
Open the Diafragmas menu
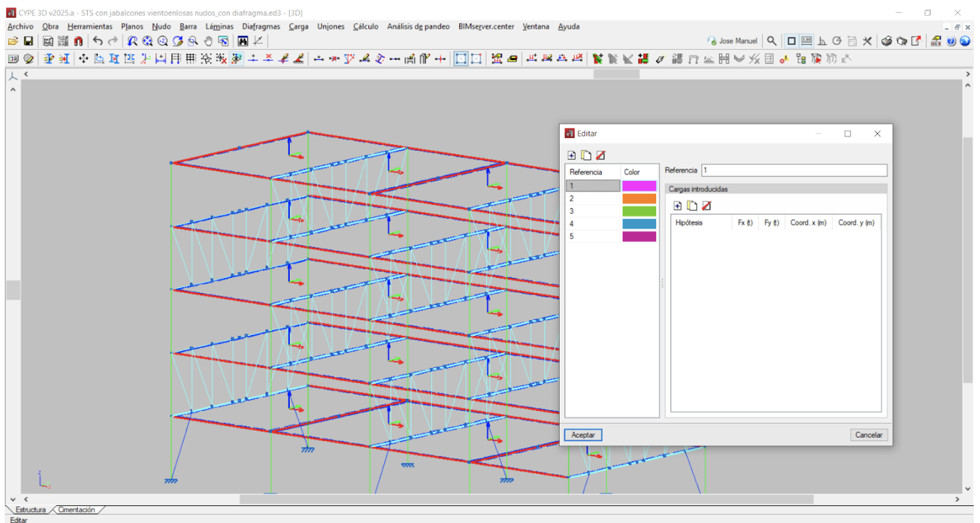(261, 27)
